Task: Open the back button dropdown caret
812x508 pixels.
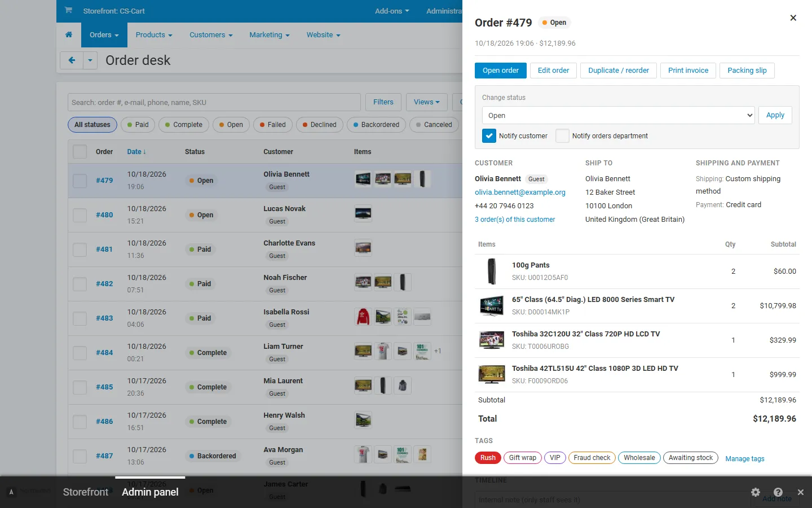Action: [90, 60]
